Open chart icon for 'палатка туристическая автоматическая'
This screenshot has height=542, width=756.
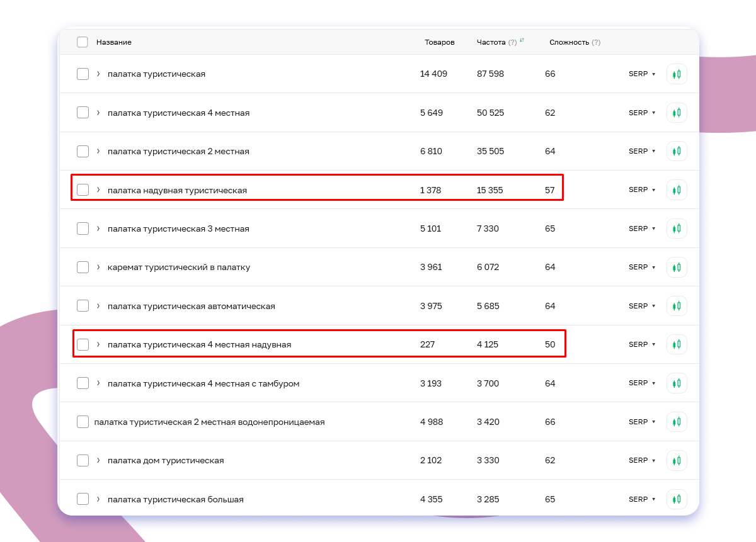point(677,306)
